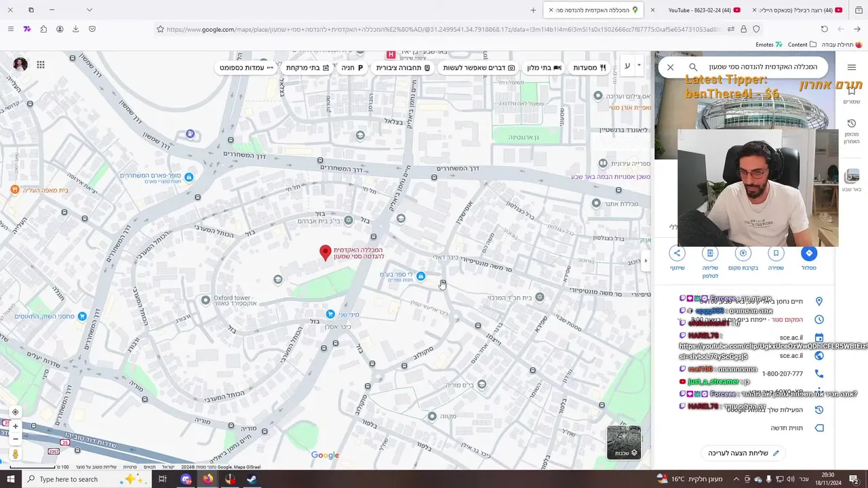Click the my location button
This screenshot has width=868, height=488.
(x=16, y=412)
